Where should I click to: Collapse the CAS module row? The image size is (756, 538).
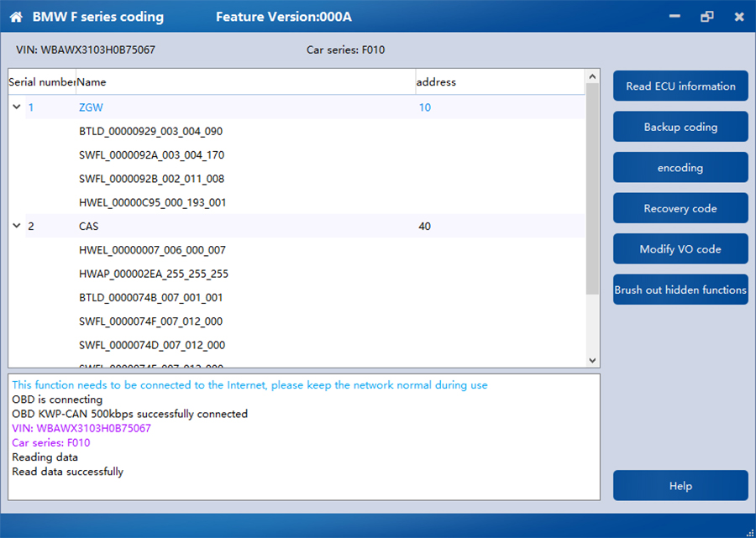(17, 226)
